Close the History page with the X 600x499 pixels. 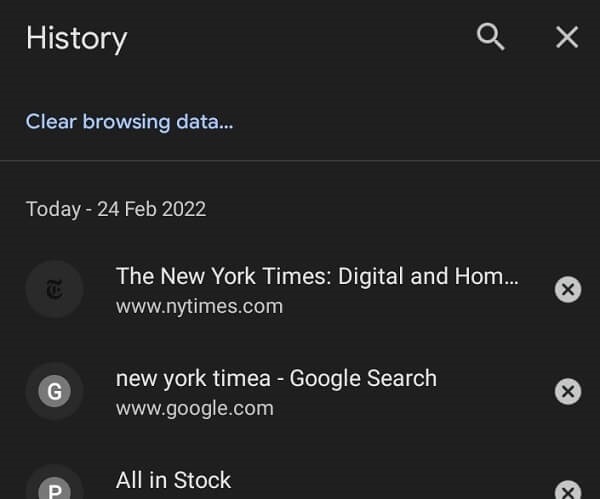click(x=567, y=38)
